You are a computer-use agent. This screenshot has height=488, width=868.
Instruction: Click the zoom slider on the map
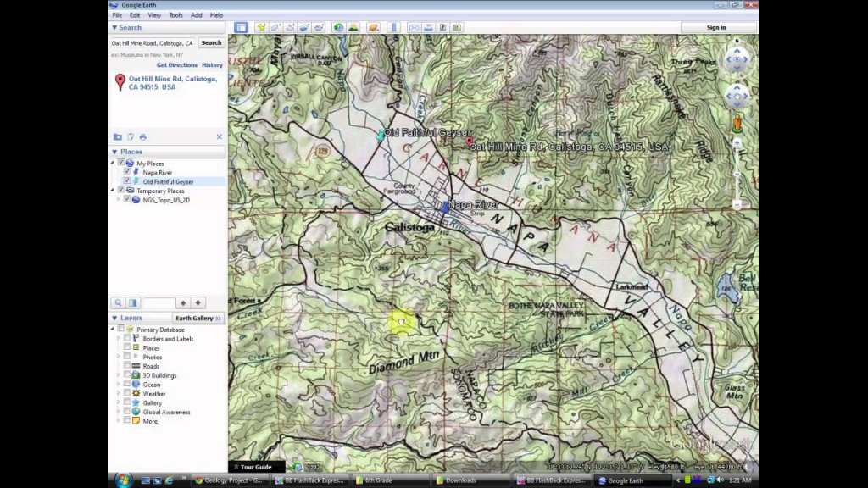coord(737,178)
